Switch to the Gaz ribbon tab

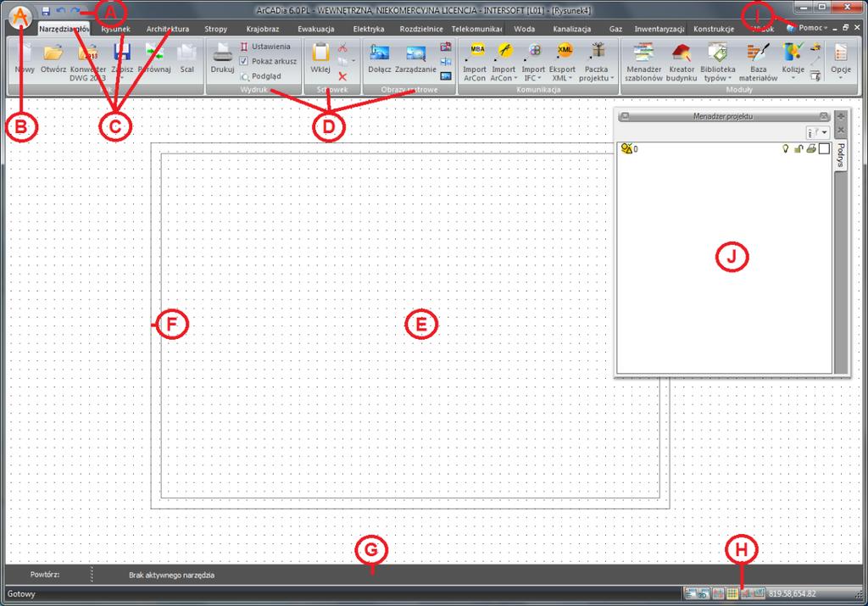(x=615, y=29)
